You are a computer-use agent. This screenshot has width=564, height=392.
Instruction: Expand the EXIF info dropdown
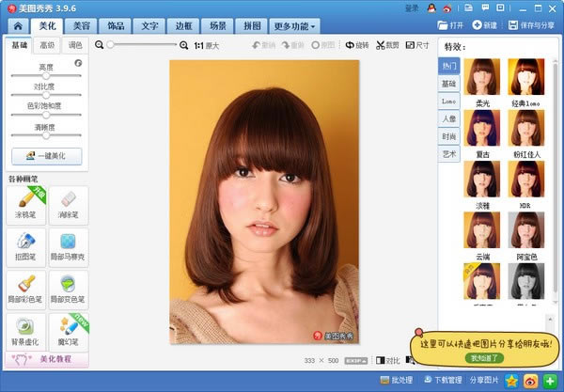(355, 360)
